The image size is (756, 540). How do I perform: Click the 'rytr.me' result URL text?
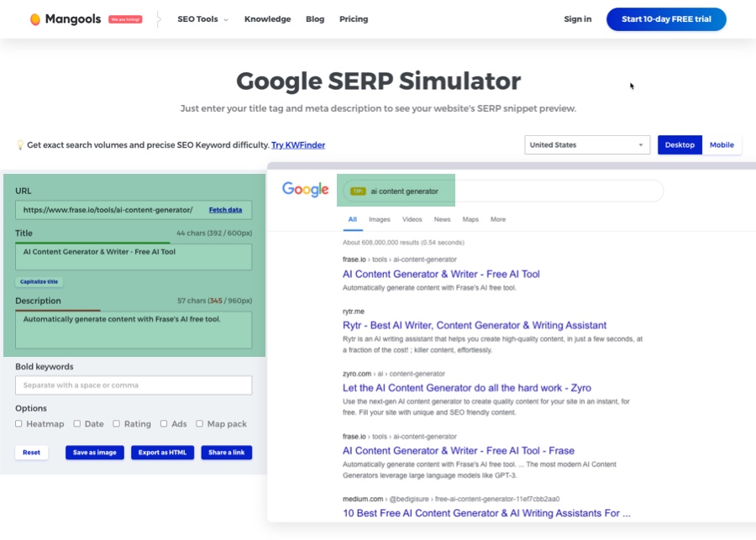[x=354, y=312]
